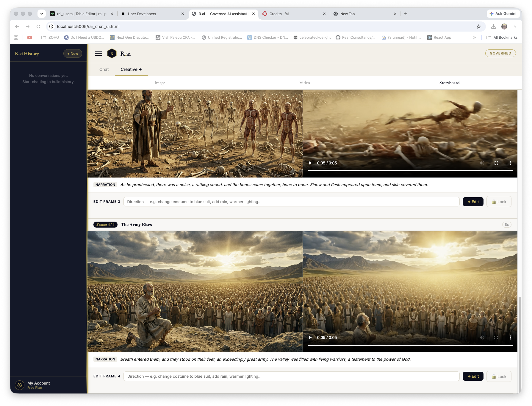Viewport: 532px width, 406px height.
Task: Open the browser downloads icon
Action: [x=494, y=27]
